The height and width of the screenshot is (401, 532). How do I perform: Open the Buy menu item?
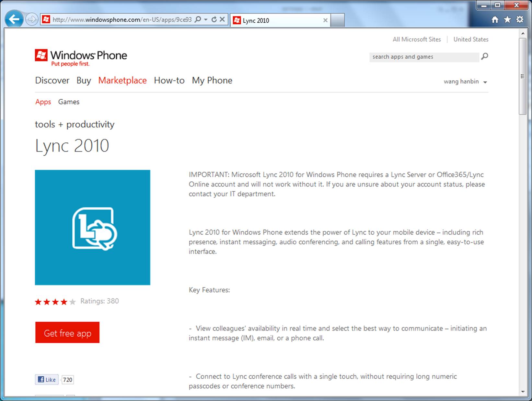click(x=84, y=80)
